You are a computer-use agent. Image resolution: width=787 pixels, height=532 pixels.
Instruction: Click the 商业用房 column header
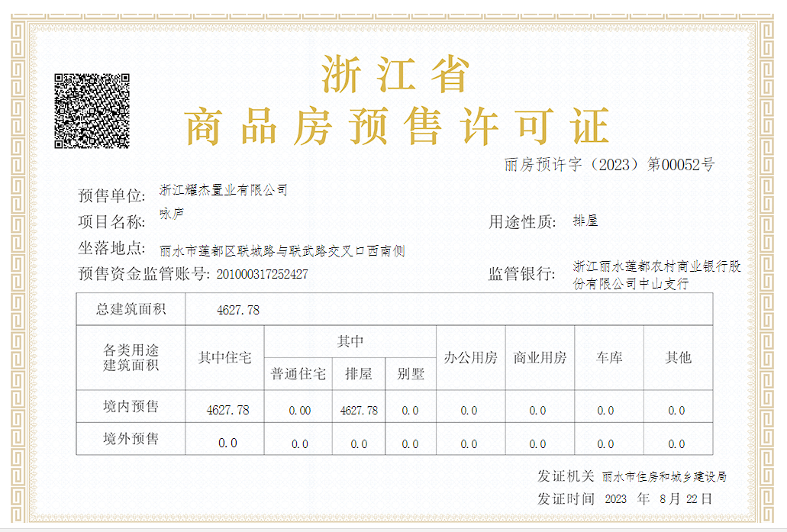(x=540, y=357)
